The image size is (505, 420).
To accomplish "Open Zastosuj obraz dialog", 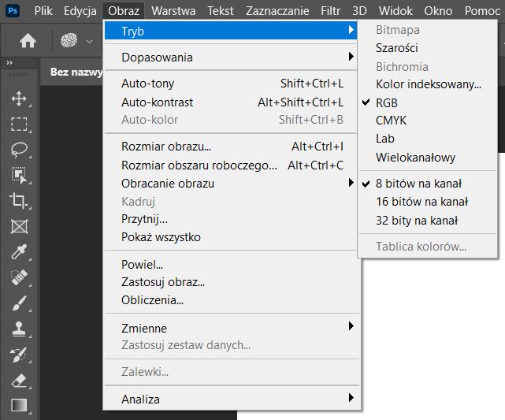I will point(231,282).
